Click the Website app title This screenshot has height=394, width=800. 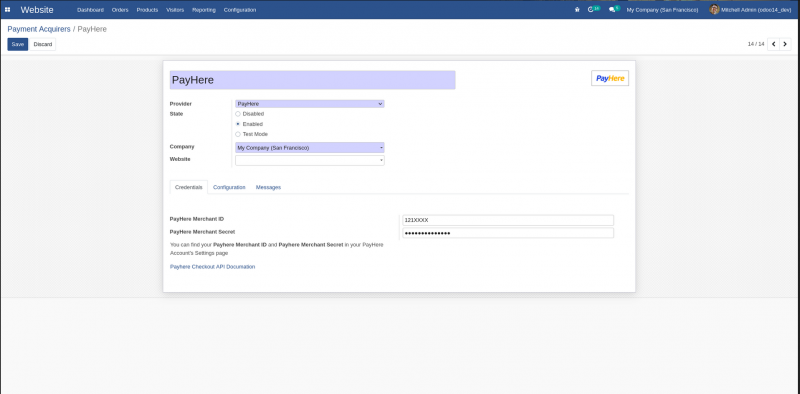coord(37,10)
